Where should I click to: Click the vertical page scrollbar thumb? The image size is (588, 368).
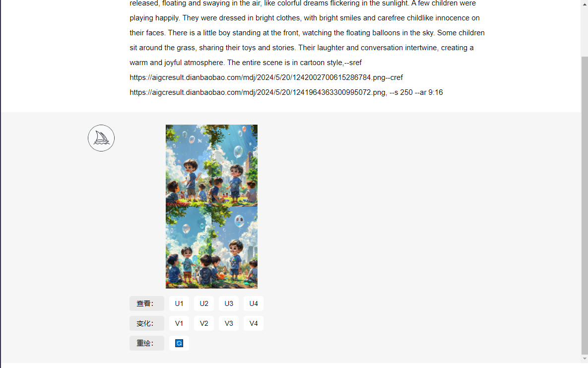[585, 205]
